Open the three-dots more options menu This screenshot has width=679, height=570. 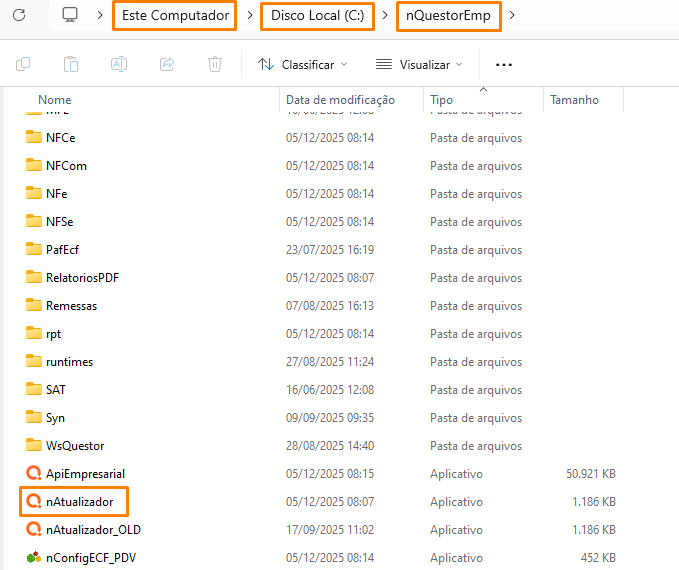coord(504,64)
